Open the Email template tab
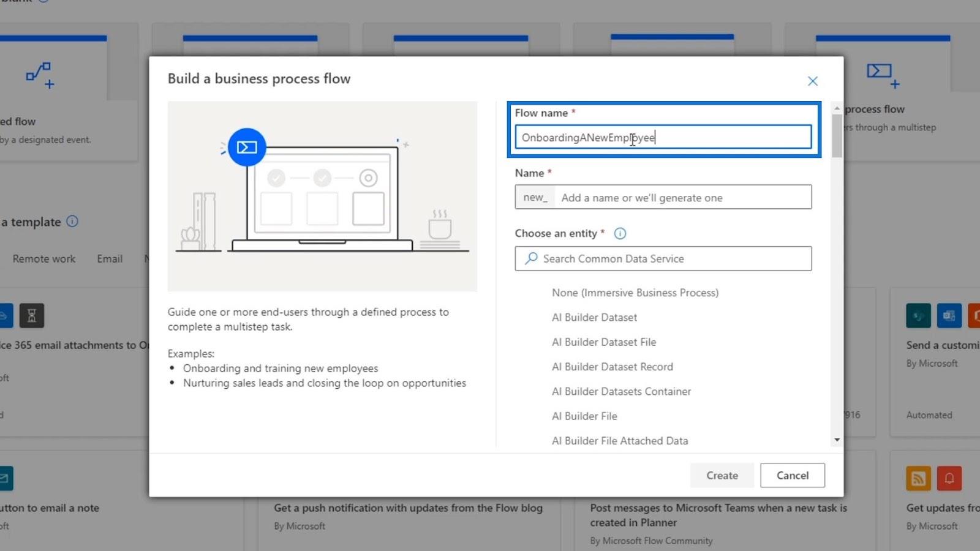Screen dimensions: 980x551 click(x=110, y=259)
